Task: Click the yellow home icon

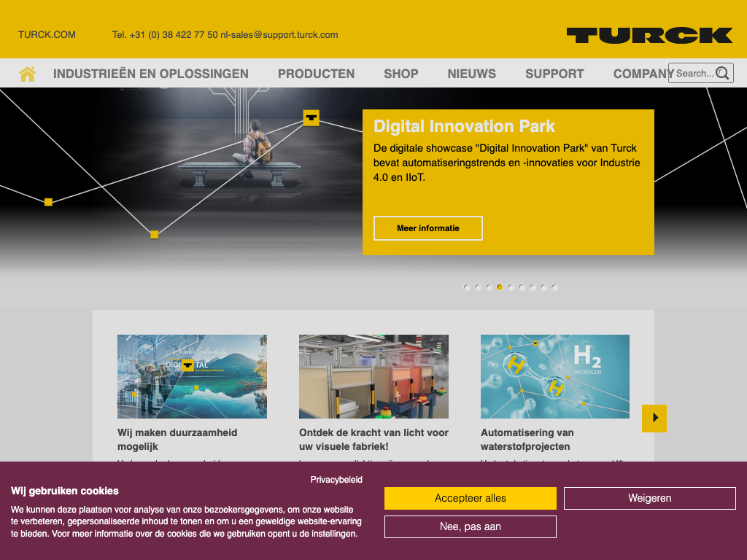Action: (28, 74)
